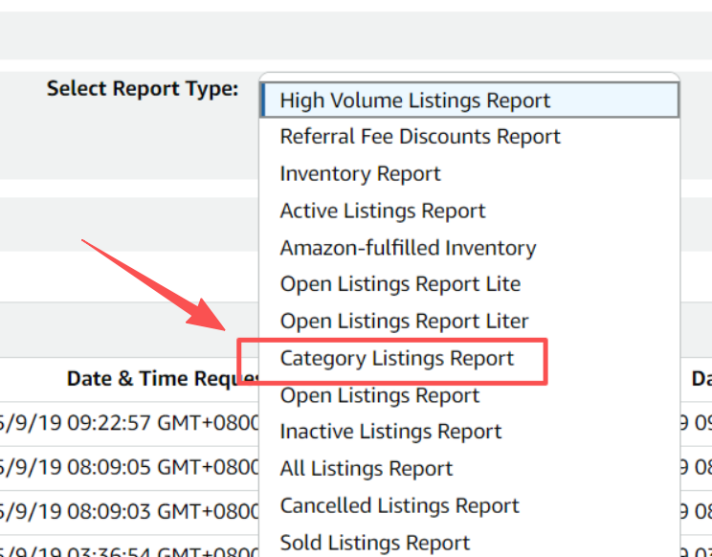Select Active Listings Report entry

(x=382, y=211)
